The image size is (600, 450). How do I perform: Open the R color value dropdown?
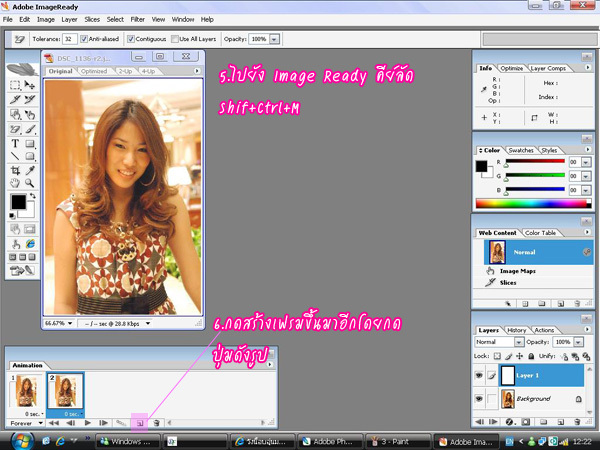click(586, 162)
